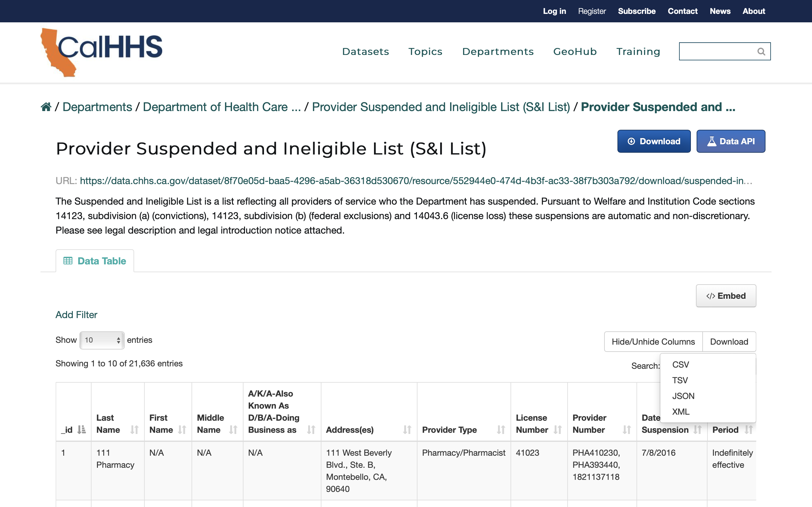Toggle the table Download format dropdown
This screenshot has width=812, height=507.
point(729,342)
